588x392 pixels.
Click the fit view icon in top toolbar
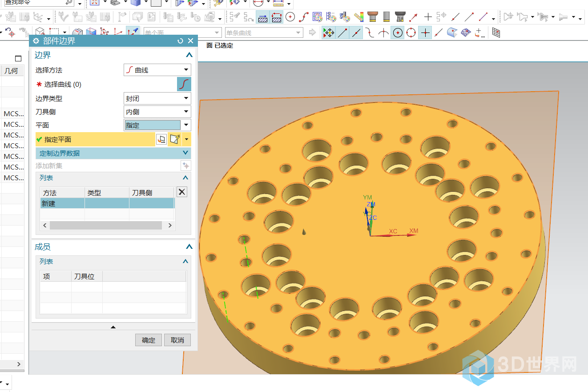click(94, 2)
